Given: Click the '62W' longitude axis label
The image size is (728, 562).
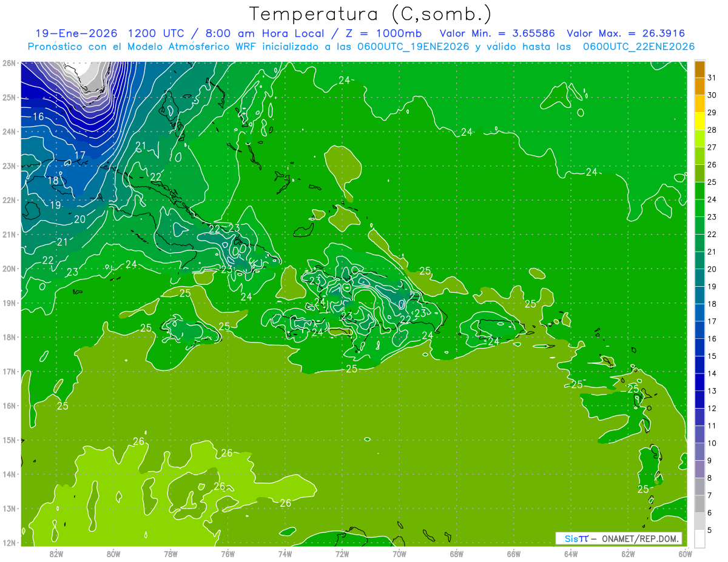Looking at the screenshot, I should (628, 554).
